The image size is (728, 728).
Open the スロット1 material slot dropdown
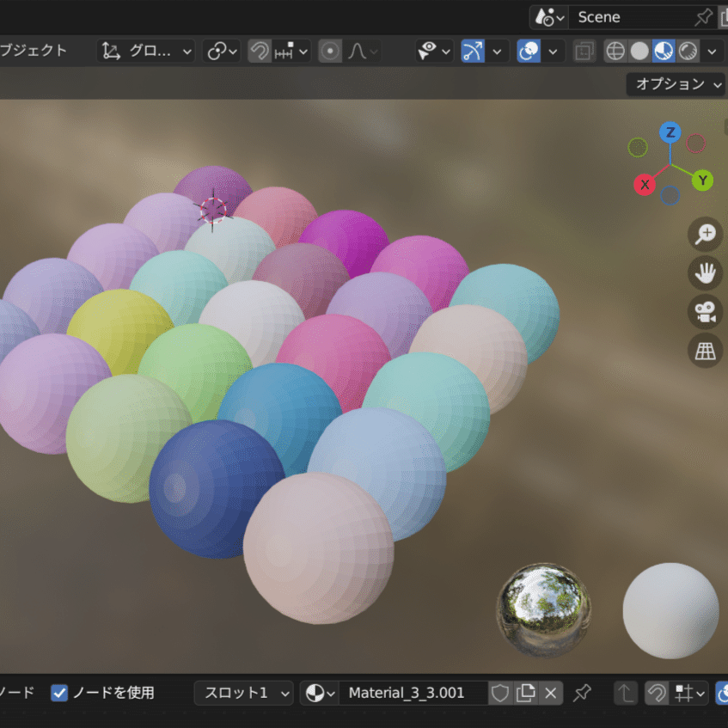coord(243,693)
